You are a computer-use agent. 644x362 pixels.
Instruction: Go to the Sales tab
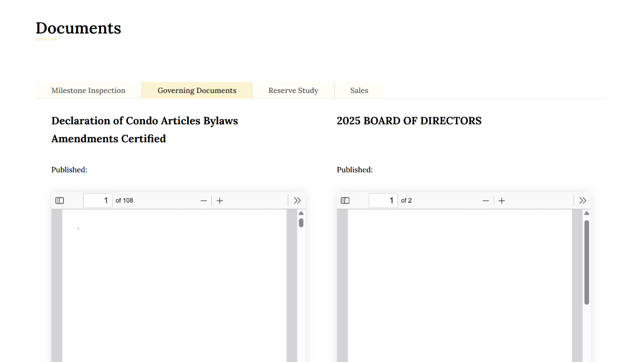[359, 90]
